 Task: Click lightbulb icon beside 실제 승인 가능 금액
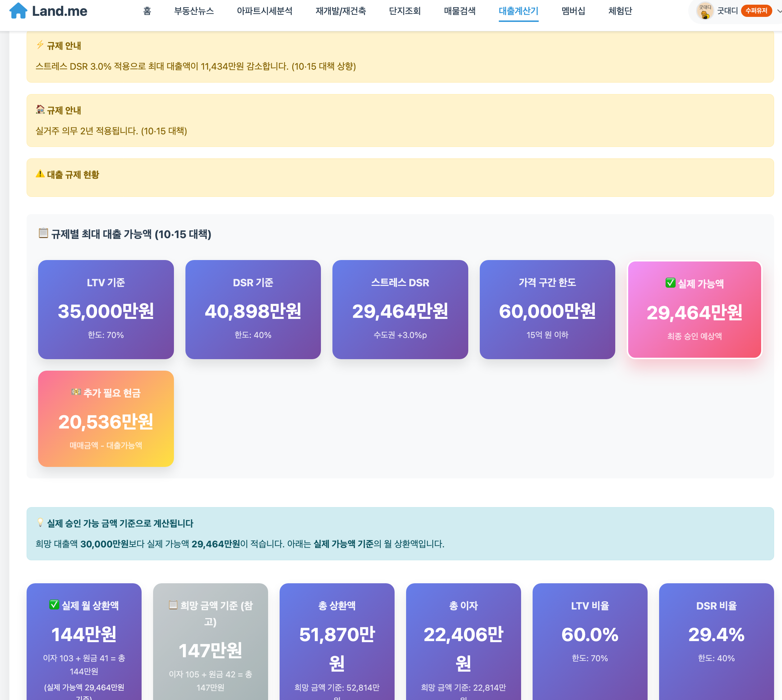click(40, 522)
